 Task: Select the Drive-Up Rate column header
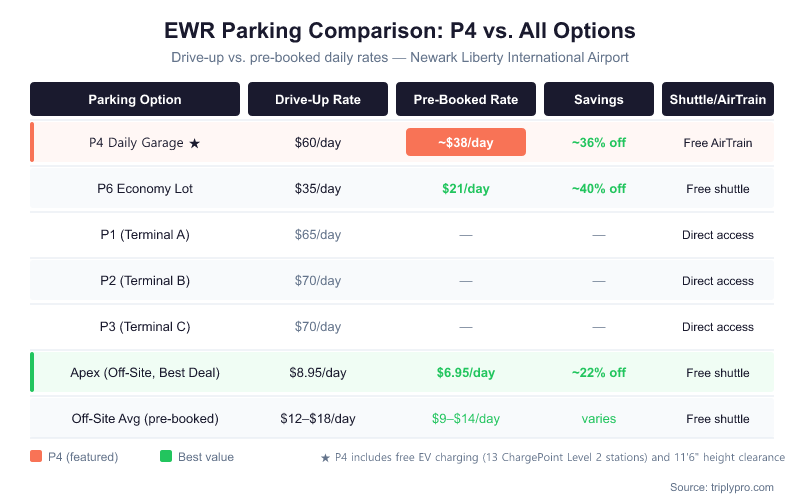pyautogui.click(x=318, y=99)
